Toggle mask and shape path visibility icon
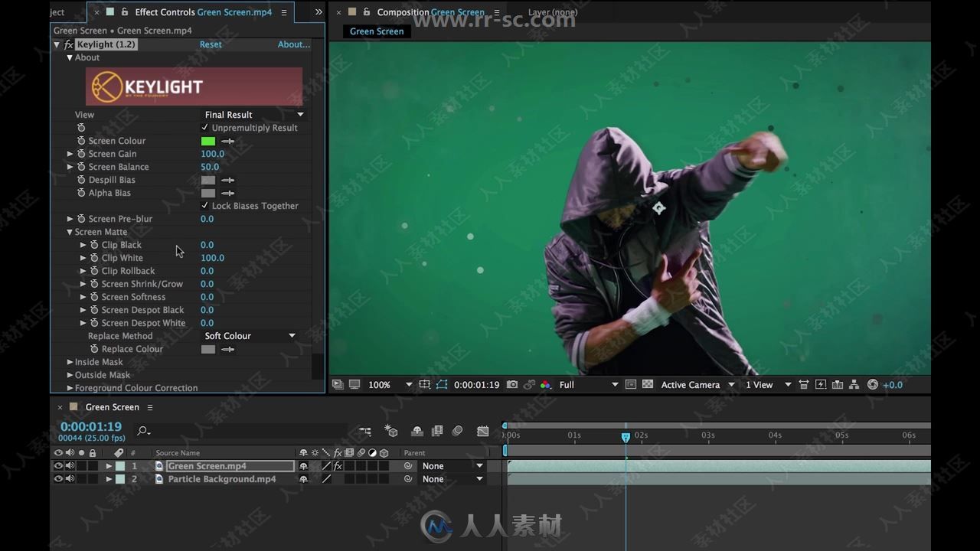The height and width of the screenshot is (551, 980). tap(442, 385)
